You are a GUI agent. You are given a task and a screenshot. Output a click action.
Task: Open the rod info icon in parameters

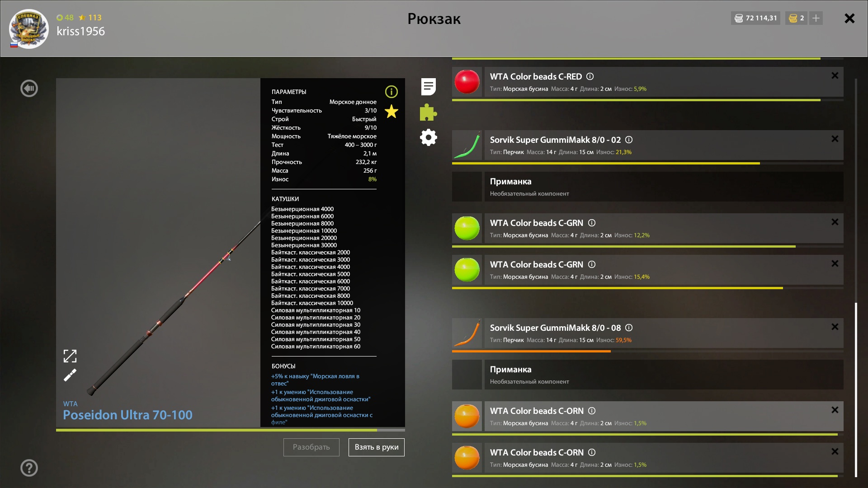click(392, 92)
